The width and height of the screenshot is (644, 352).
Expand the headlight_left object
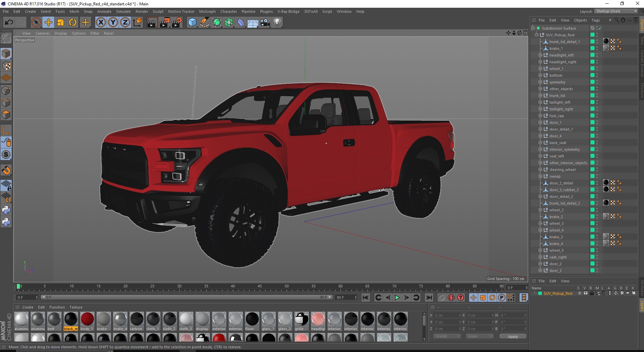pos(540,55)
